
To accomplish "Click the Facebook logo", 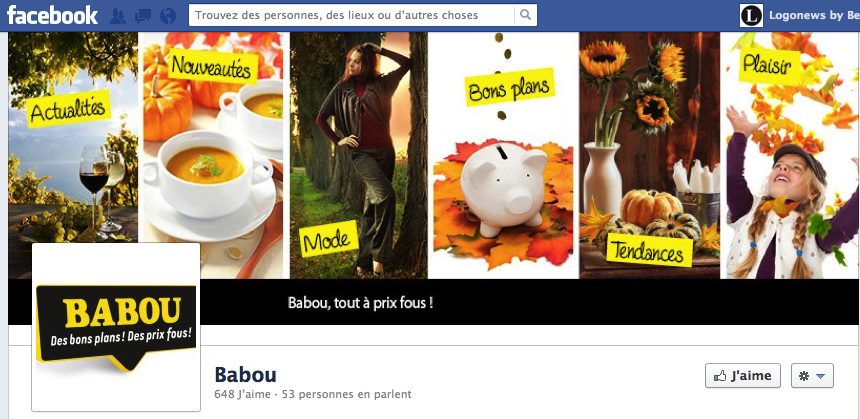I will [x=52, y=15].
